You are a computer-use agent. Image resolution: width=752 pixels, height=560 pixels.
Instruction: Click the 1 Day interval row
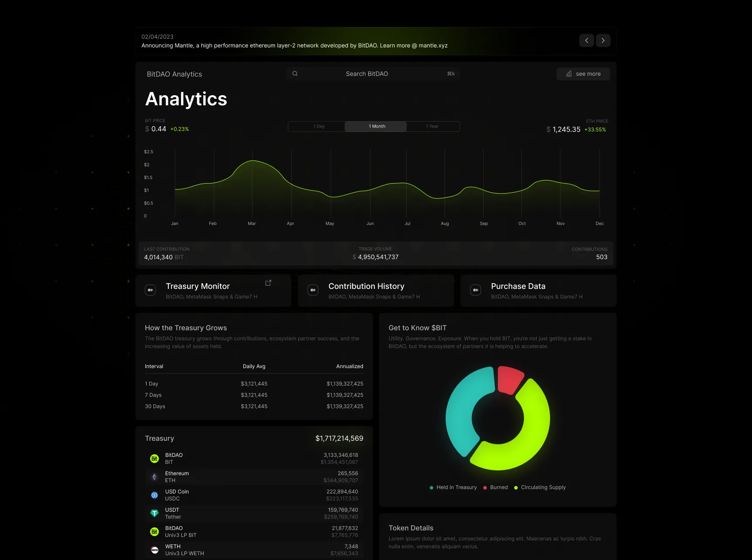pyautogui.click(x=254, y=384)
